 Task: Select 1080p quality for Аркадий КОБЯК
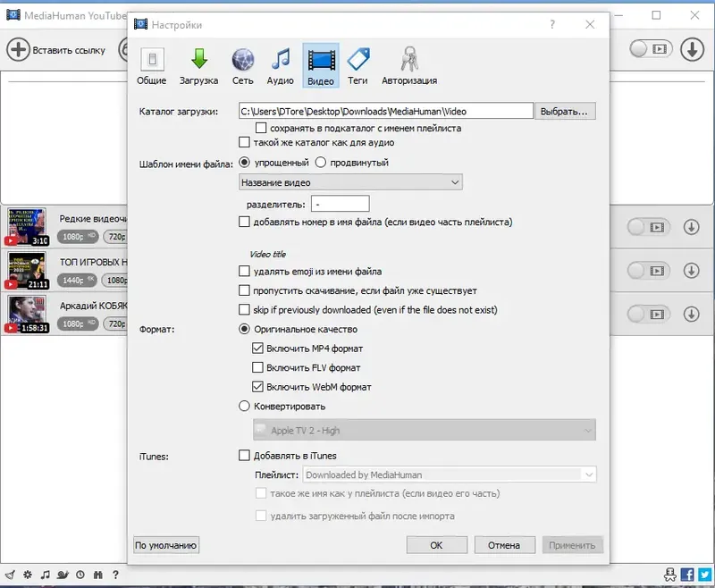point(78,323)
